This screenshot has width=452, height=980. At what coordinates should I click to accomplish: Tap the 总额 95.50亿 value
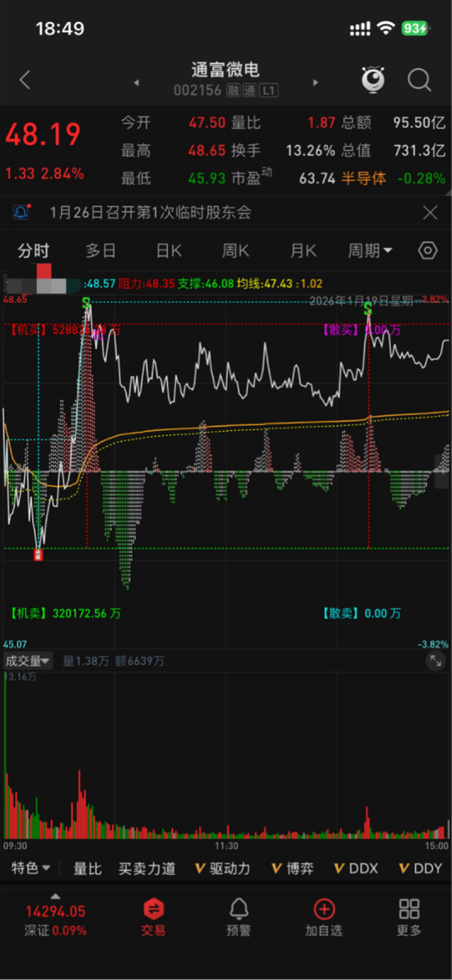[x=420, y=122]
